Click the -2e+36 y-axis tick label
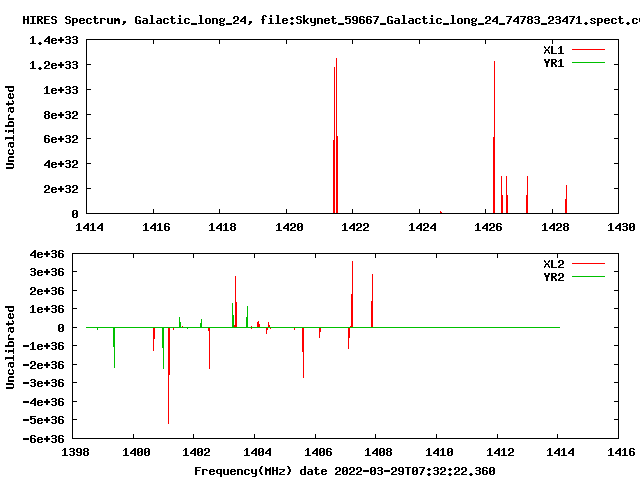This screenshot has width=640, height=480. point(43,365)
